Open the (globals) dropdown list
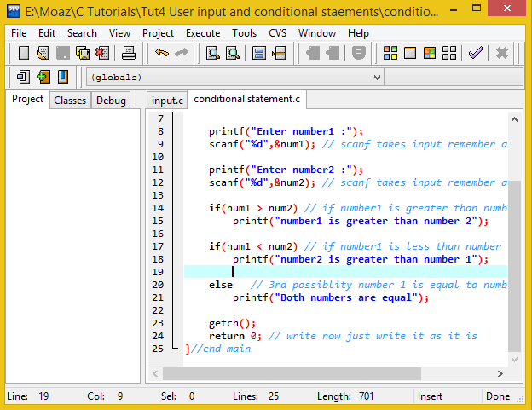This screenshot has height=410, width=532. click(x=377, y=78)
